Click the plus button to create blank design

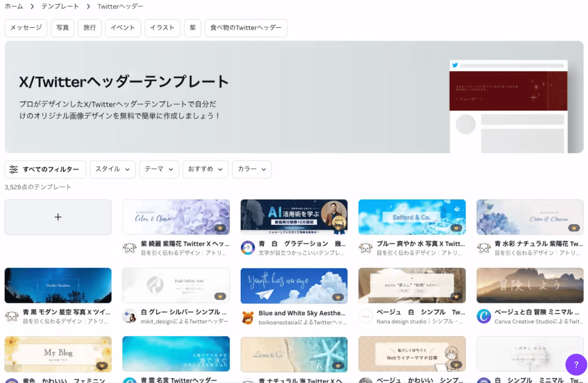tap(58, 217)
